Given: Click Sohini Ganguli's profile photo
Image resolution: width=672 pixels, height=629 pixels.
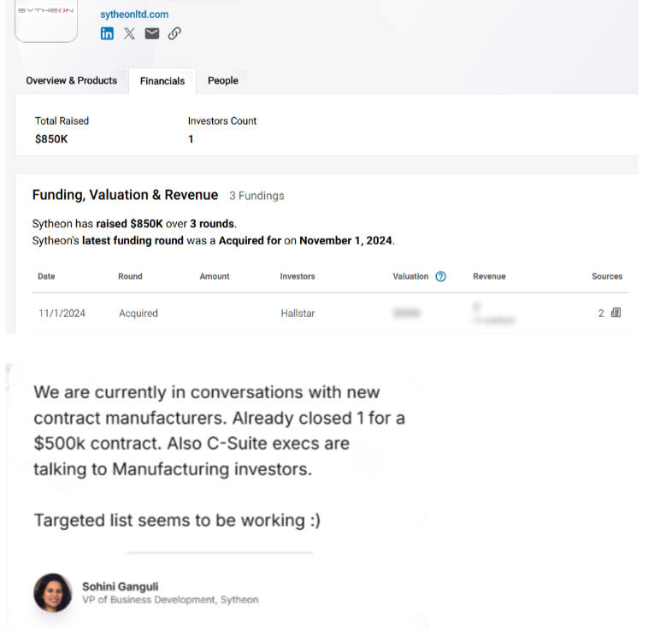Looking at the screenshot, I should point(53,592).
